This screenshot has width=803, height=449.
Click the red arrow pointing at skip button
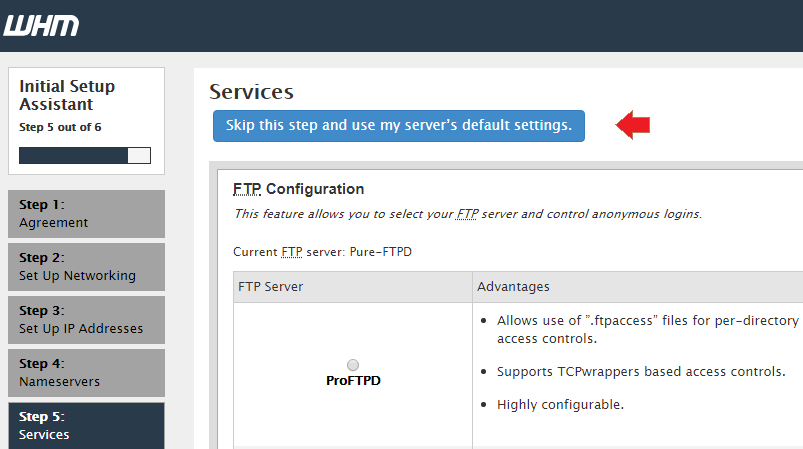(x=632, y=125)
